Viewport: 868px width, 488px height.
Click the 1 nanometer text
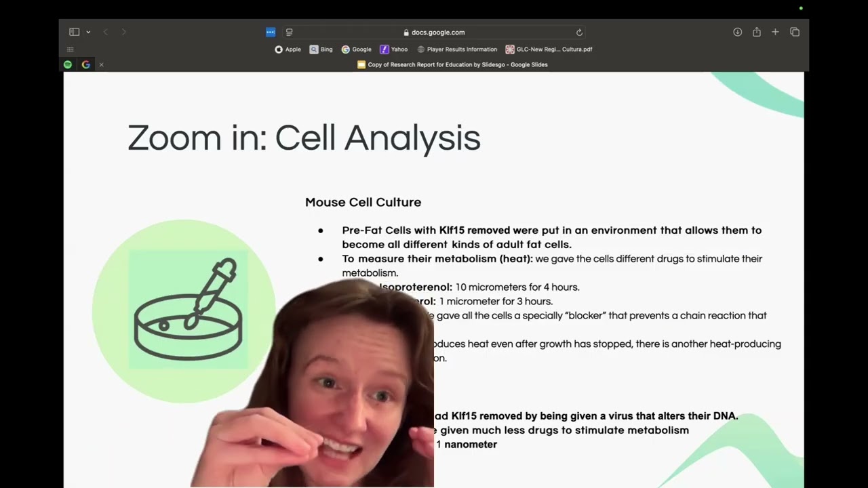[x=467, y=445]
